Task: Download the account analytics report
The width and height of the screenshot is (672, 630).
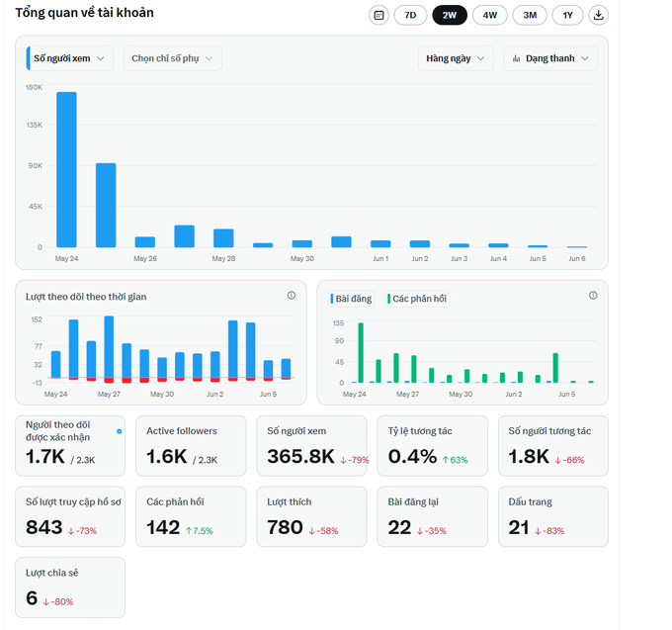Action: click(x=598, y=16)
